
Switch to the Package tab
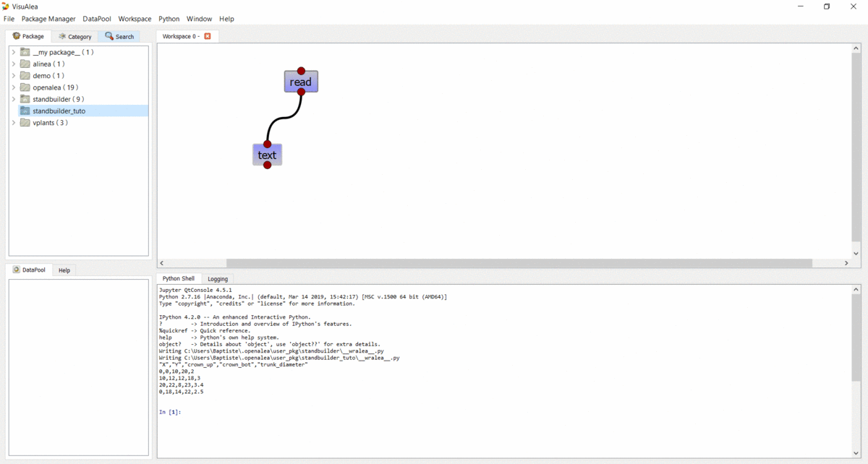pos(29,36)
